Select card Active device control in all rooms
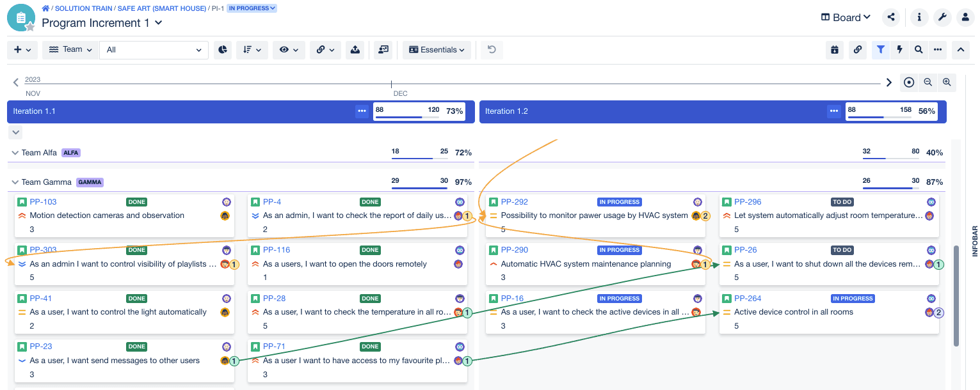Viewport: 980px width, 390px height. (829, 313)
